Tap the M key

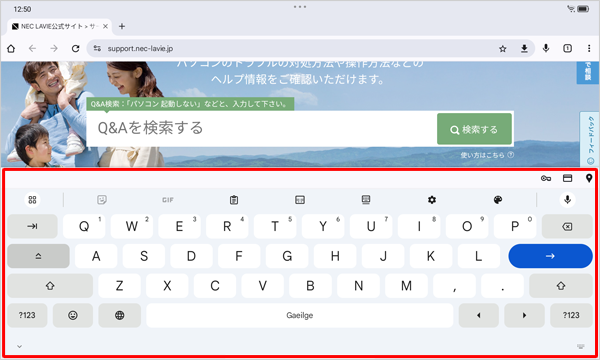[406, 286]
